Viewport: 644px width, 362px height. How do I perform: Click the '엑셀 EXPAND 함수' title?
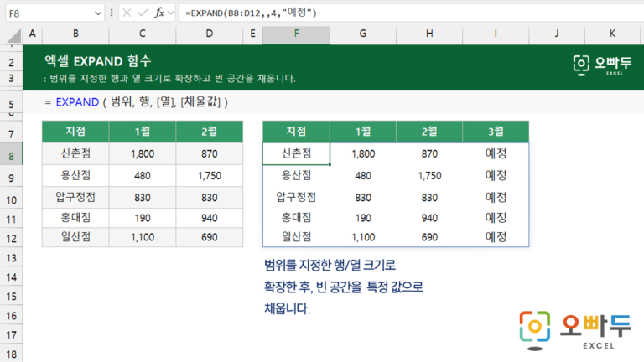pos(98,61)
